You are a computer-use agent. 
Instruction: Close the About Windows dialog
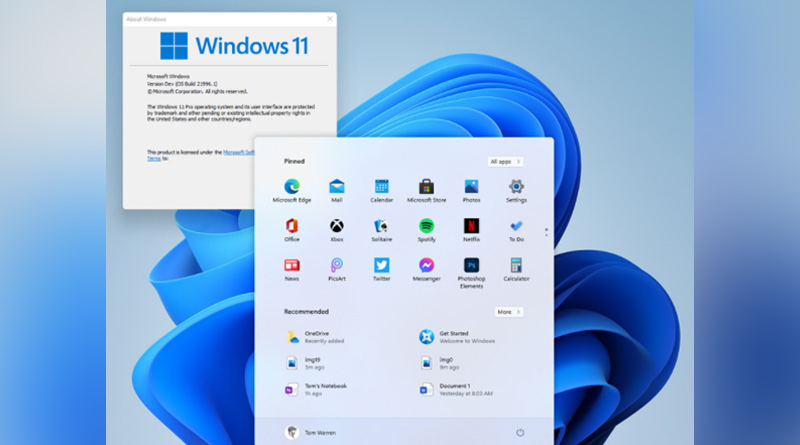click(330, 19)
